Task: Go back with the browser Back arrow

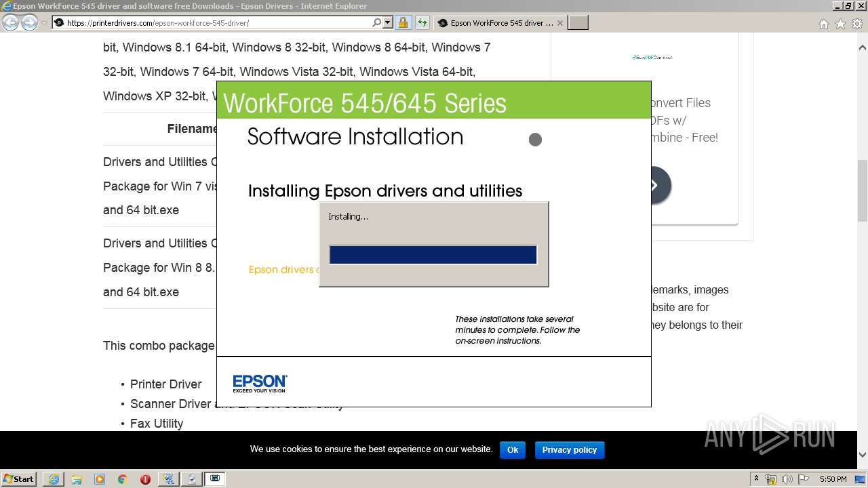Action: [x=10, y=22]
